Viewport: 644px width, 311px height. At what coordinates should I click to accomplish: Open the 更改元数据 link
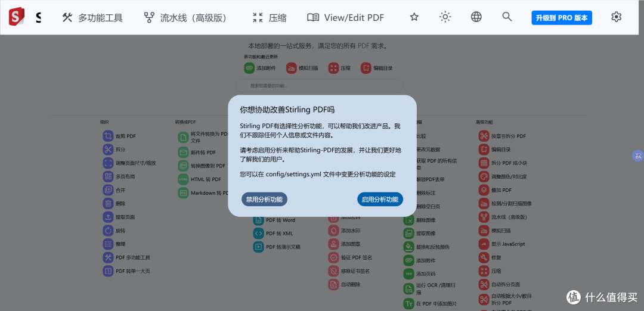point(428,150)
